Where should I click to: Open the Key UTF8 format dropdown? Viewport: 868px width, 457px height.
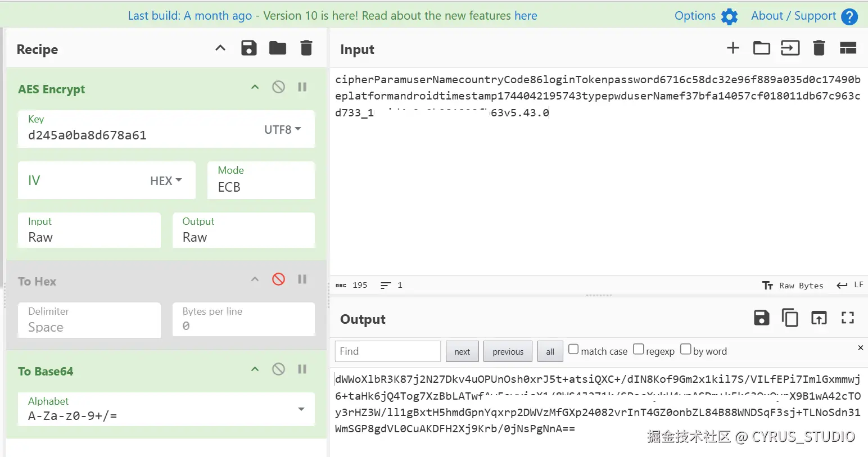283,130
